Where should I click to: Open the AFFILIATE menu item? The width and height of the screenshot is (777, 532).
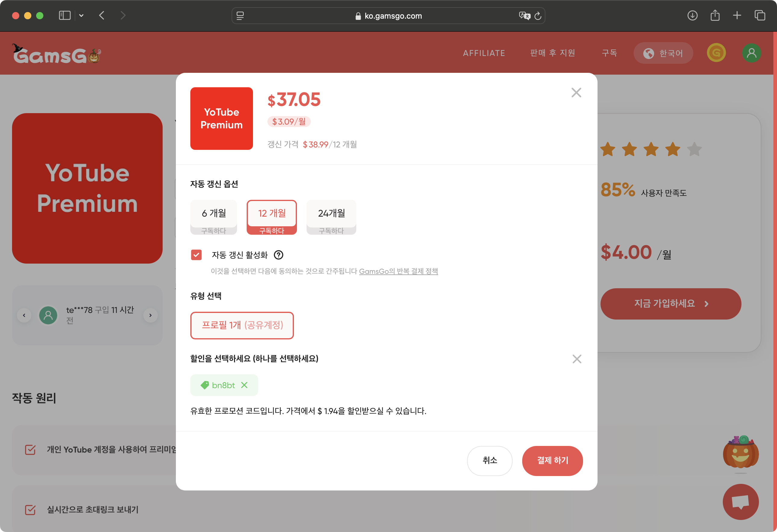coord(484,53)
